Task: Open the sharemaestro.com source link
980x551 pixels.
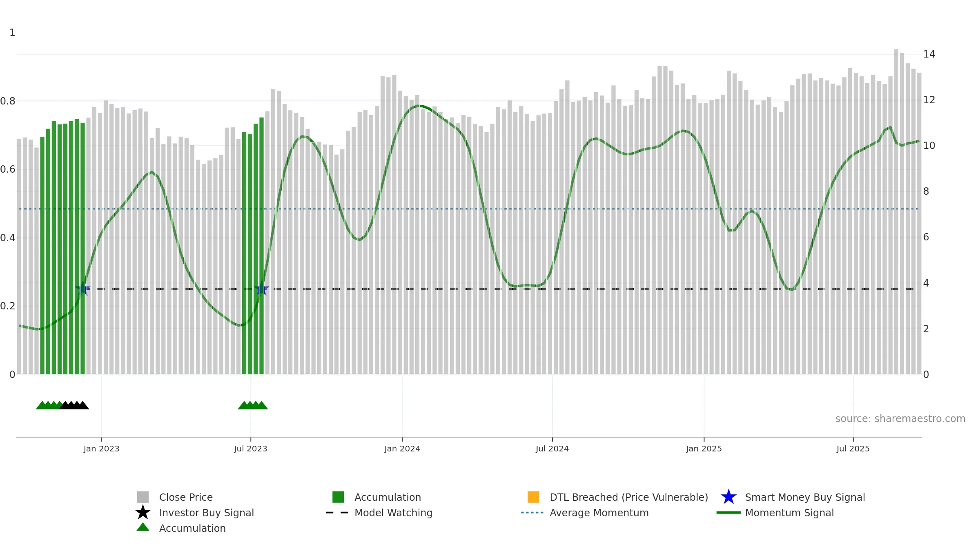Action: click(900, 419)
